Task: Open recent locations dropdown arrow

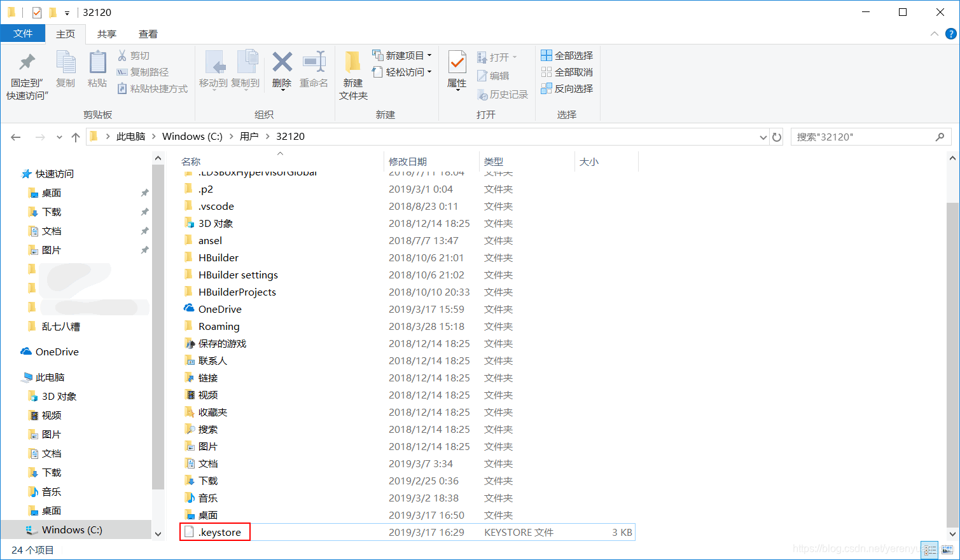Action: 59,137
